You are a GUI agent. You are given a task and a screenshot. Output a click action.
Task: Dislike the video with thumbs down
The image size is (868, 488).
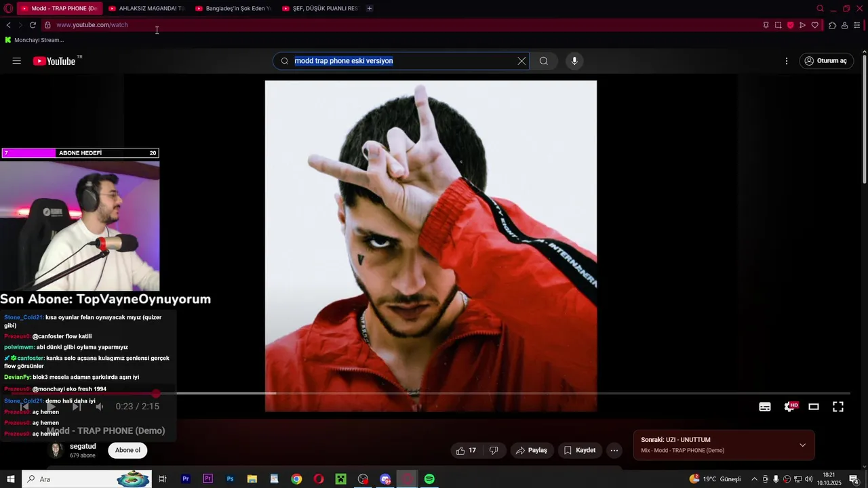point(494,450)
